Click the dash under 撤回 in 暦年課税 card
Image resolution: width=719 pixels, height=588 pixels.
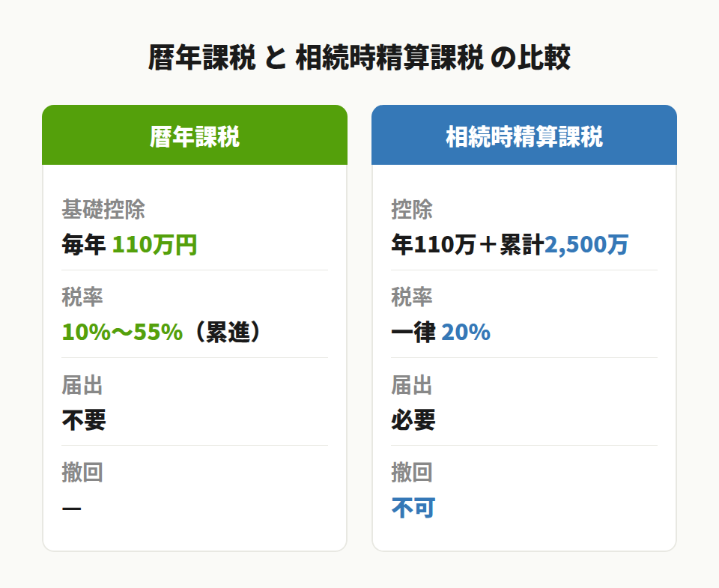point(72,508)
